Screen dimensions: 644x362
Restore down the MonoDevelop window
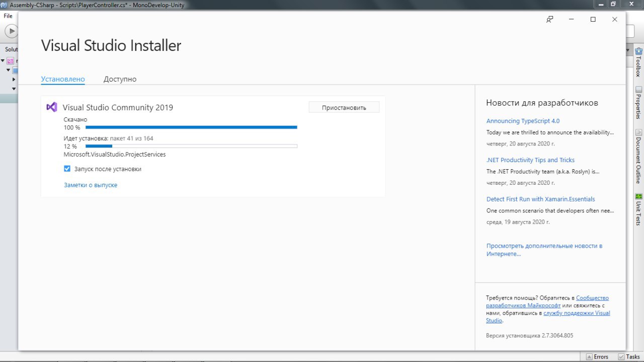tap(613, 4)
